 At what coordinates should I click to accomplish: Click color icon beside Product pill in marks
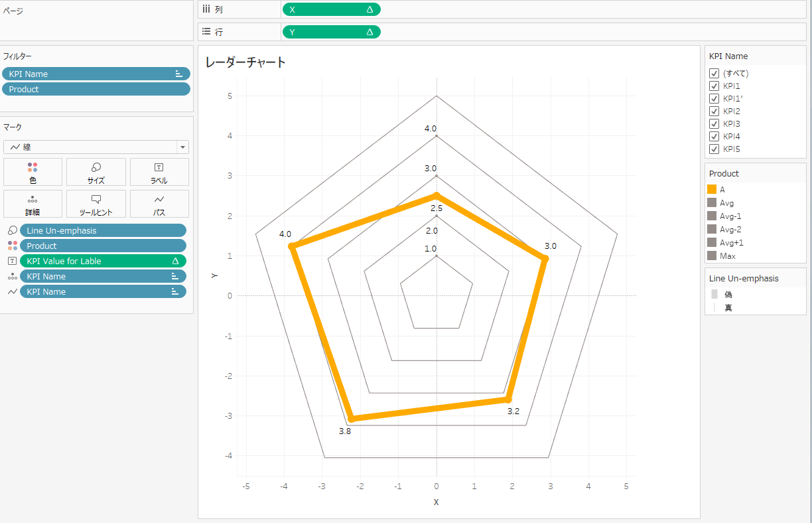(x=13, y=246)
